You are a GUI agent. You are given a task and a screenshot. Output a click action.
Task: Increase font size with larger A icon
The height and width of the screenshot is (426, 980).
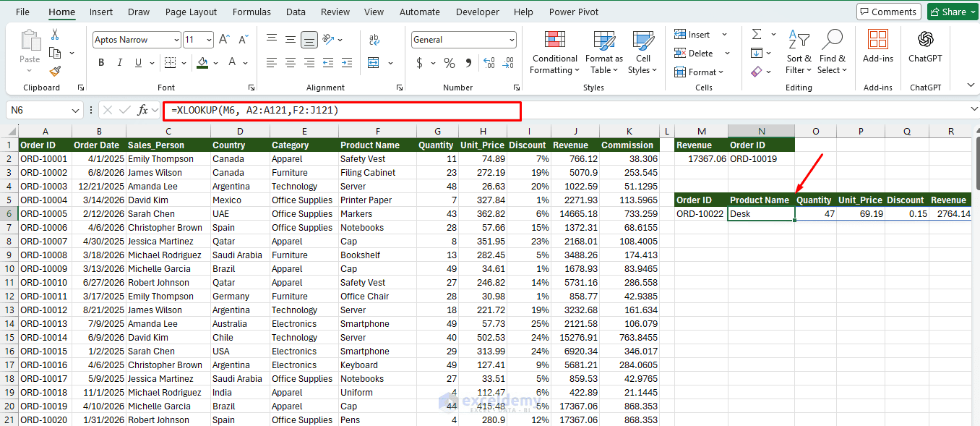click(x=224, y=40)
